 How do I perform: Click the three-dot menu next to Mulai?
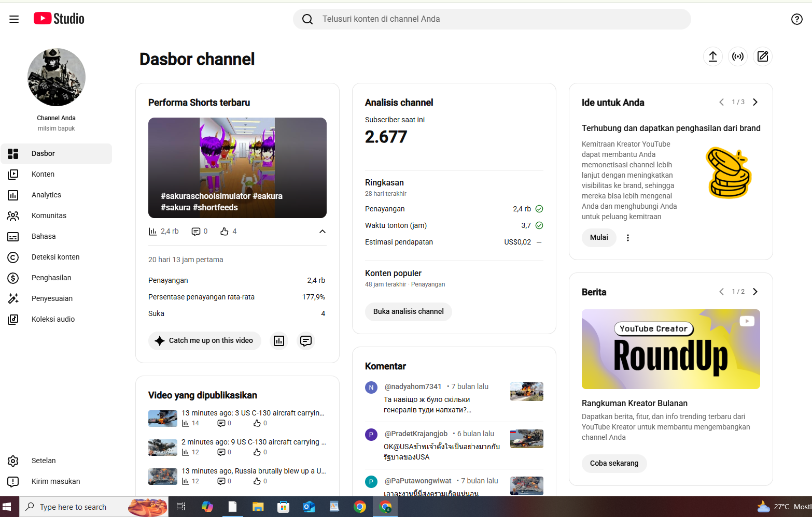click(628, 238)
